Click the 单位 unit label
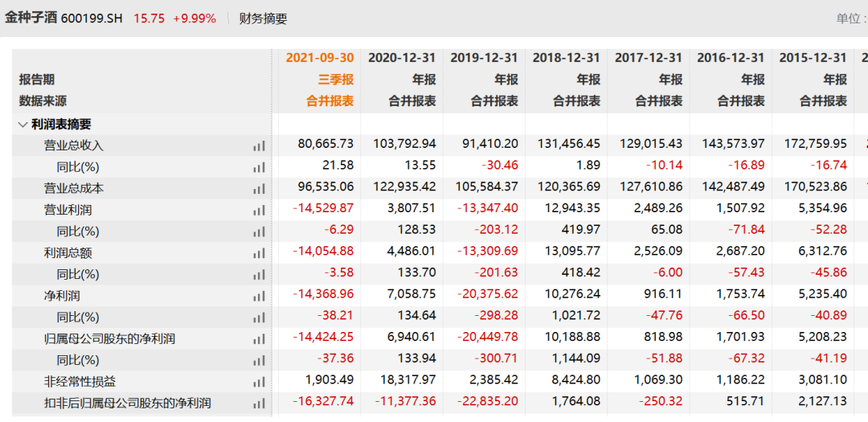This screenshot has width=868, height=422. pyautogui.click(x=851, y=18)
